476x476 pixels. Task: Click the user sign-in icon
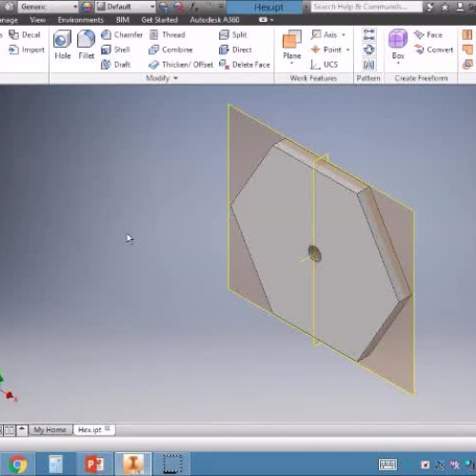click(x=460, y=7)
